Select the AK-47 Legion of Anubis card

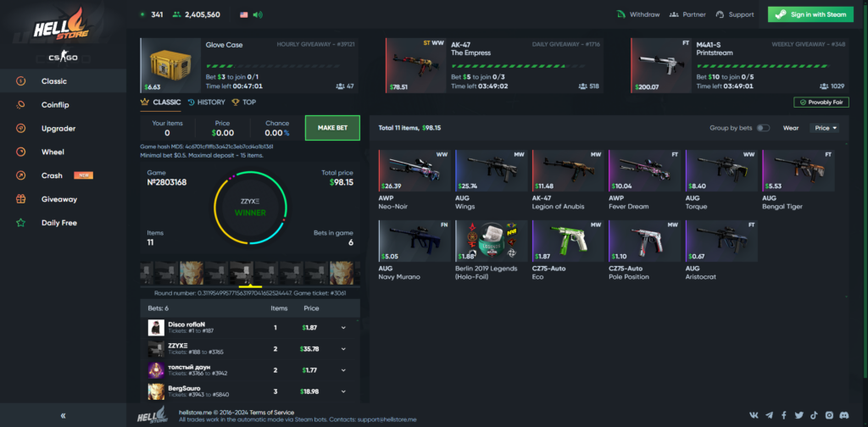tap(568, 180)
